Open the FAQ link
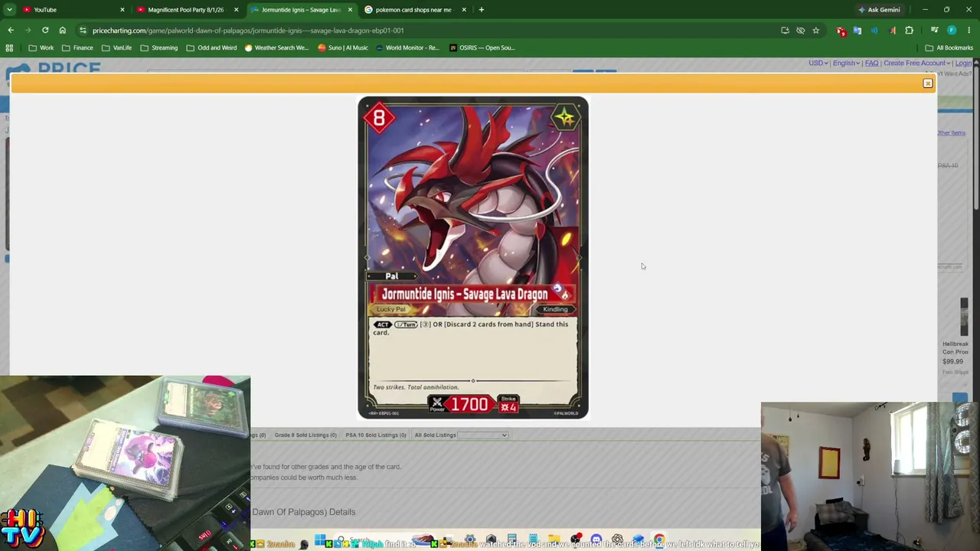 point(871,64)
